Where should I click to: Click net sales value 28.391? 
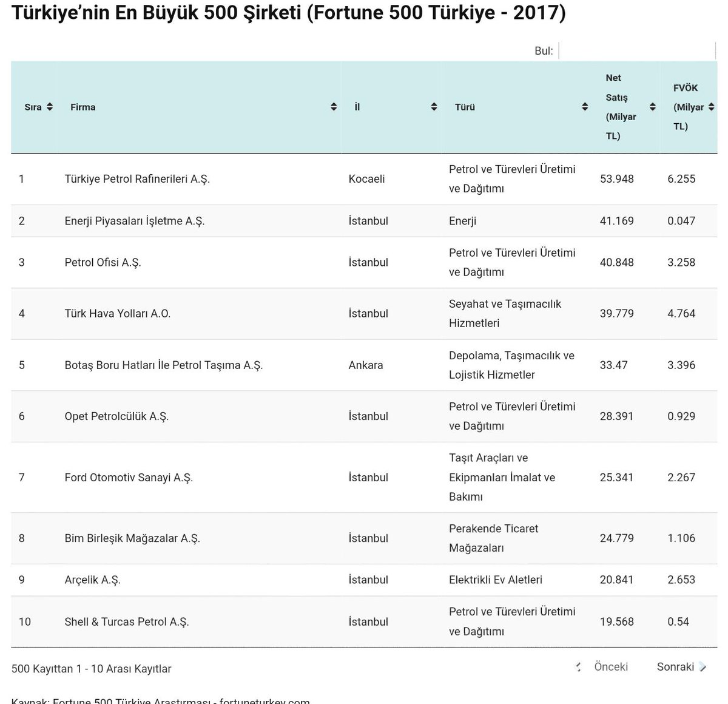617,416
